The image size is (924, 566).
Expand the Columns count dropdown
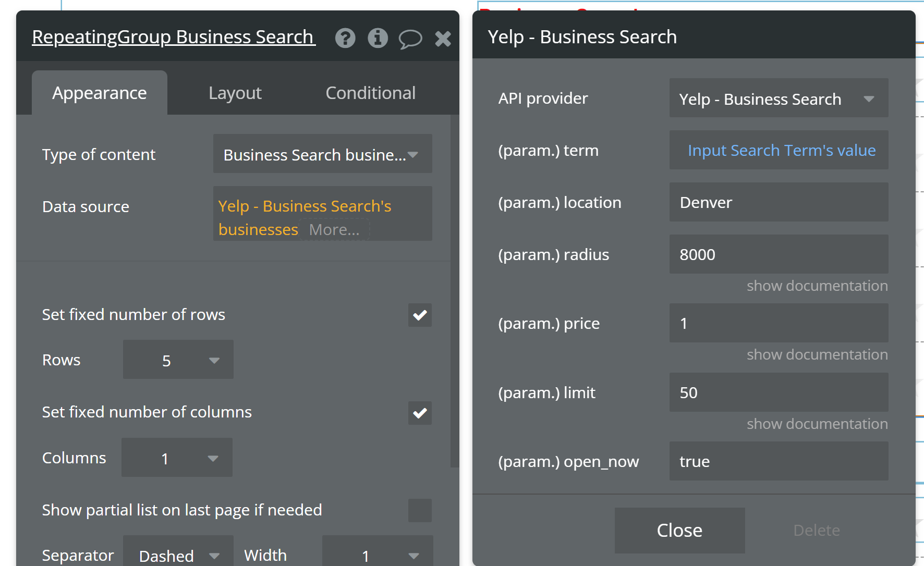177,458
